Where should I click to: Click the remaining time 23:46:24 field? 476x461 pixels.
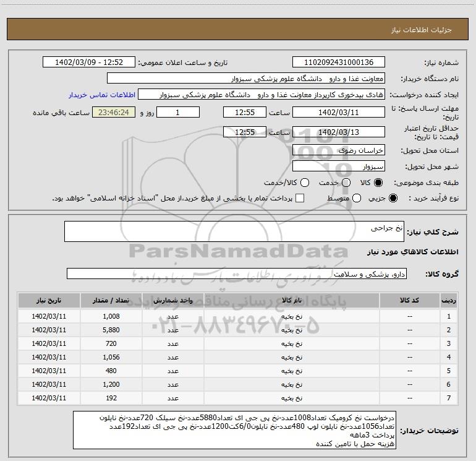point(114,112)
